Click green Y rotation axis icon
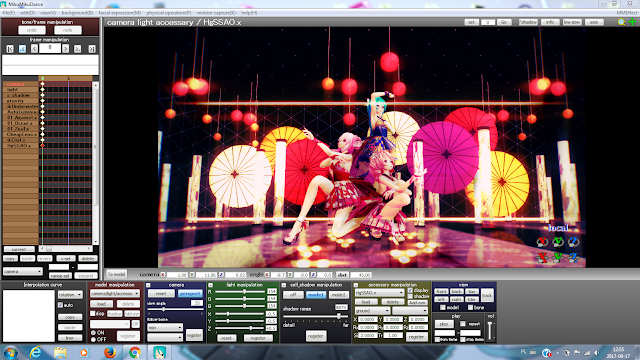Image resolution: width=640 pixels, height=360 pixels. coord(558,242)
